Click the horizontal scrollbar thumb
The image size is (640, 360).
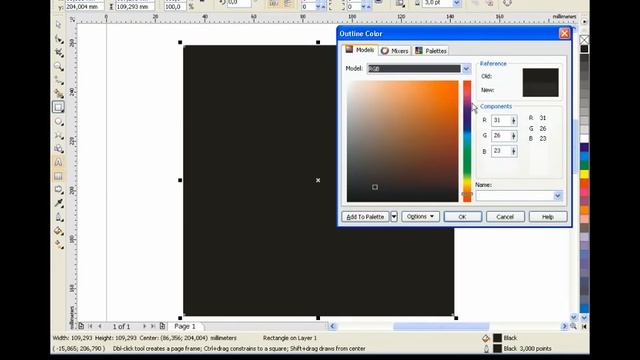[x=441, y=326]
